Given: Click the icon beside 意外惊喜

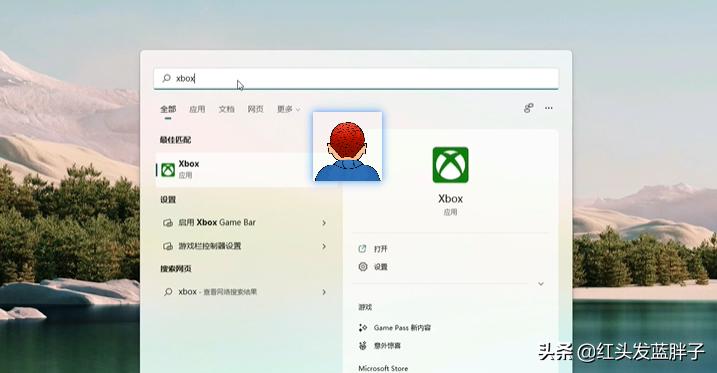Looking at the screenshot, I should click(x=363, y=346).
